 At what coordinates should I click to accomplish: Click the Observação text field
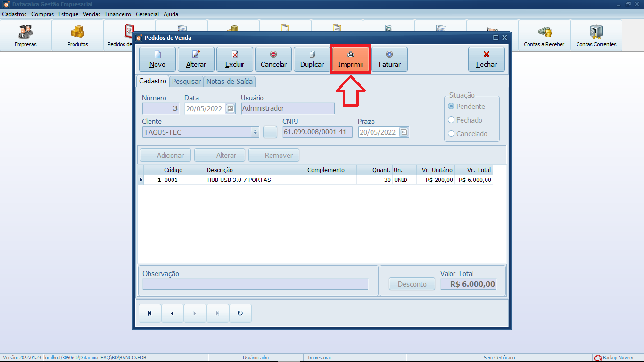click(x=255, y=284)
